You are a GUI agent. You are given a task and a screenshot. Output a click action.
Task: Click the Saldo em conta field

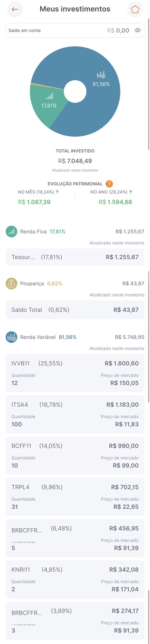coord(75,30)
